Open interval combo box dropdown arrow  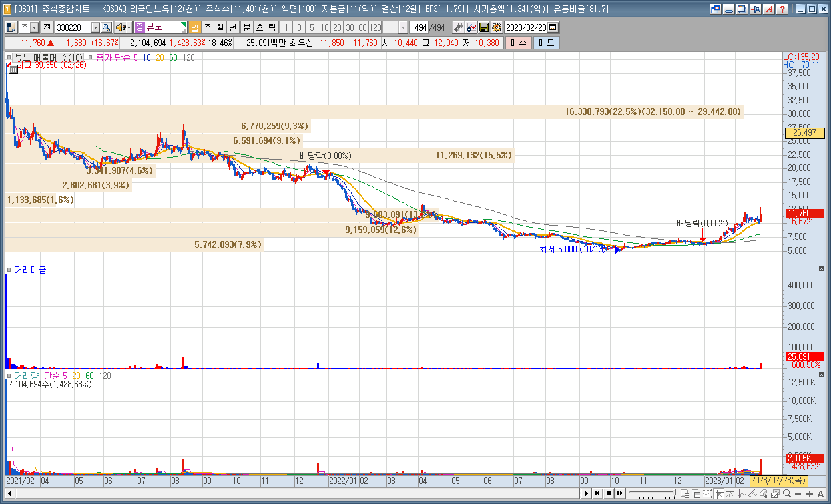pos(403,27)
